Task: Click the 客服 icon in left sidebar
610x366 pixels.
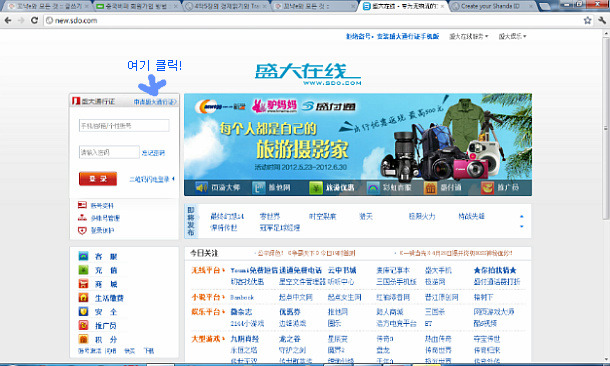Action: 83,256
